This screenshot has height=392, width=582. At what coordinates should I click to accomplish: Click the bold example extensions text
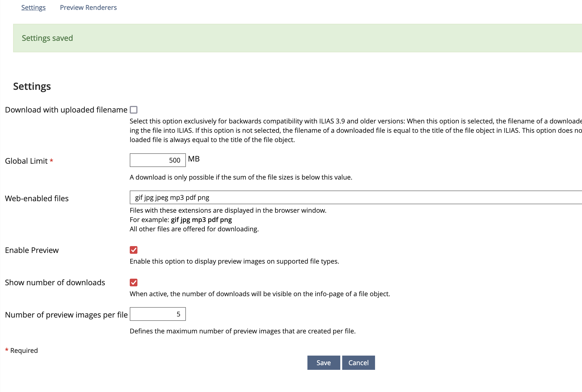201,220
